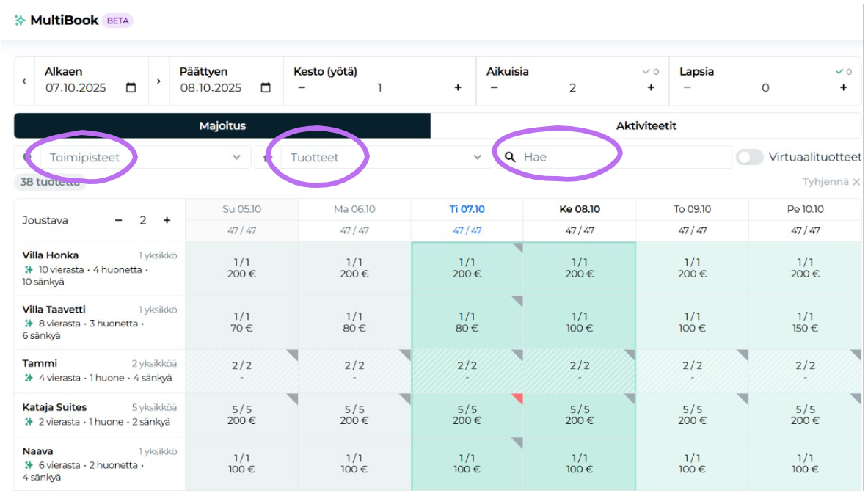Open the Villa Taavetti product row
868x493 pixels.
click(54, 310)
